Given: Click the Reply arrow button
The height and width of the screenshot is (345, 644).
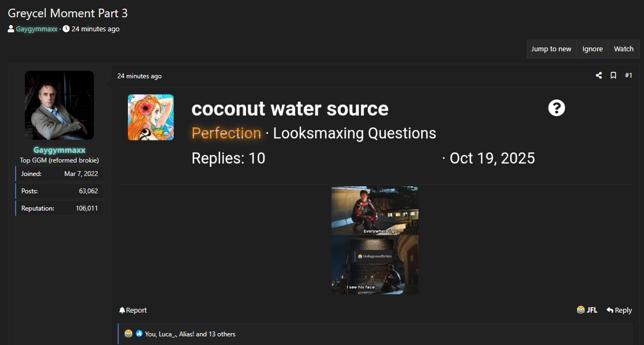Looking at the screenshot, I should [619, 310].
